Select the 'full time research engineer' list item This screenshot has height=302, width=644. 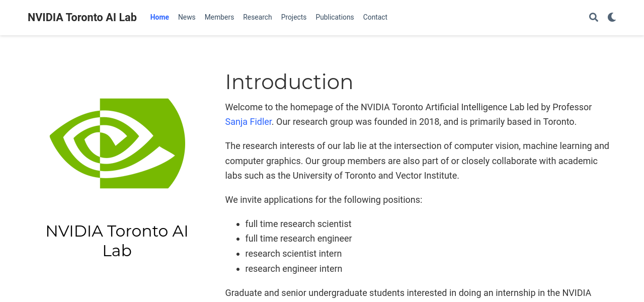pyautogui.click(x=298, y=239)
